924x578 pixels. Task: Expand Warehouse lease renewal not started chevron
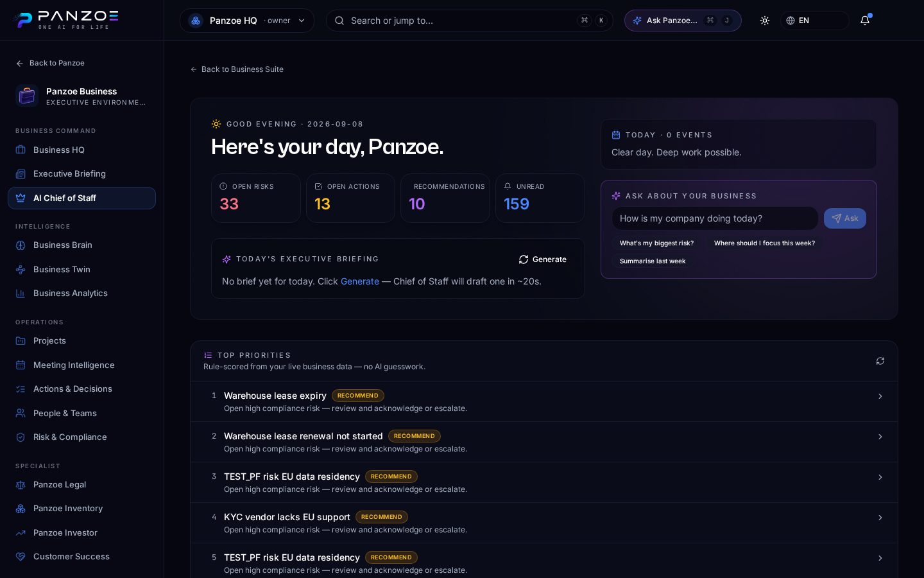click(880, 437)
